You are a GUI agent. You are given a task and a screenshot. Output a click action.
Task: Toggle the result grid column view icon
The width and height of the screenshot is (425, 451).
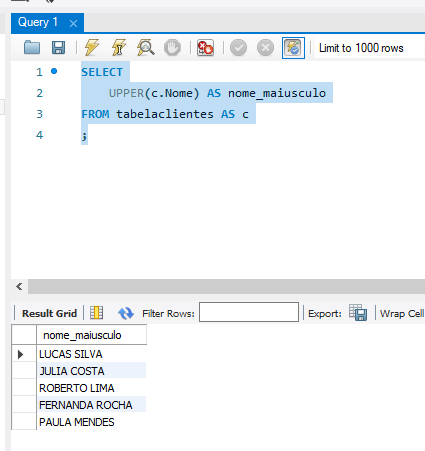coord(96,313)
